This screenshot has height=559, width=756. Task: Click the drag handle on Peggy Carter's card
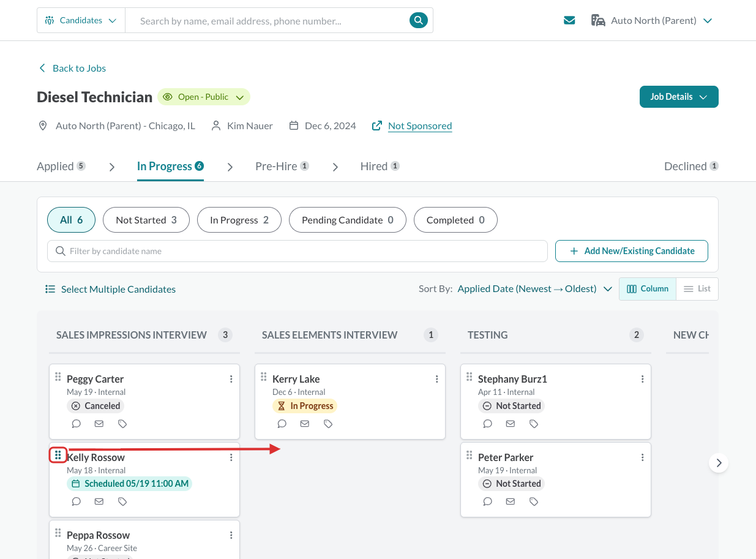click(x=58, y=377)
